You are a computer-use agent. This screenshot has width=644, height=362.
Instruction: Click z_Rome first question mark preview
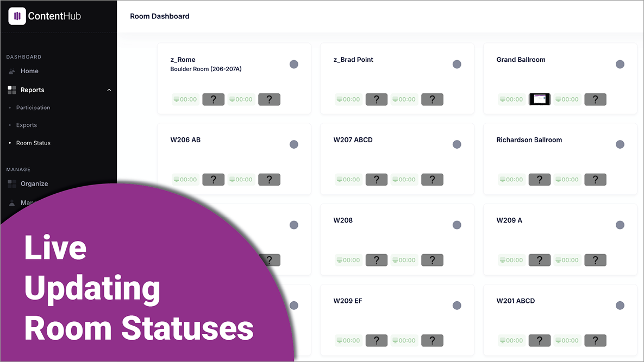[214, 99]
